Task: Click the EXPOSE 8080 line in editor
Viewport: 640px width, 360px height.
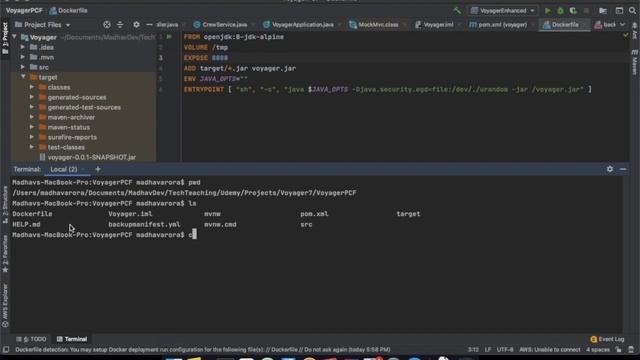Action: 206,58
